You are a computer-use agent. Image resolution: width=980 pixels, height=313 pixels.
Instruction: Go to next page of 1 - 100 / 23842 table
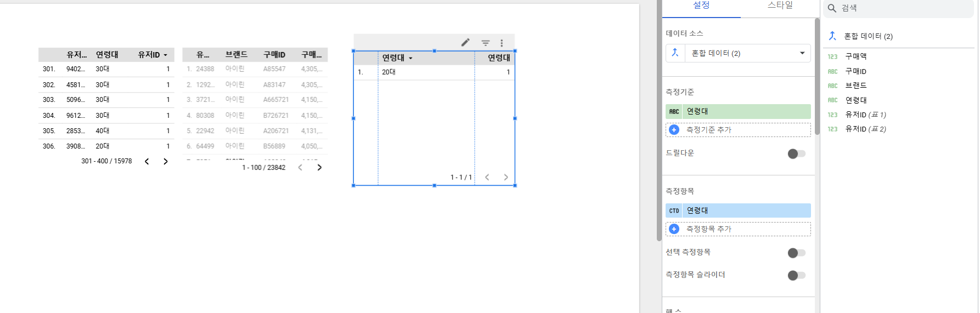click(319, 167)
